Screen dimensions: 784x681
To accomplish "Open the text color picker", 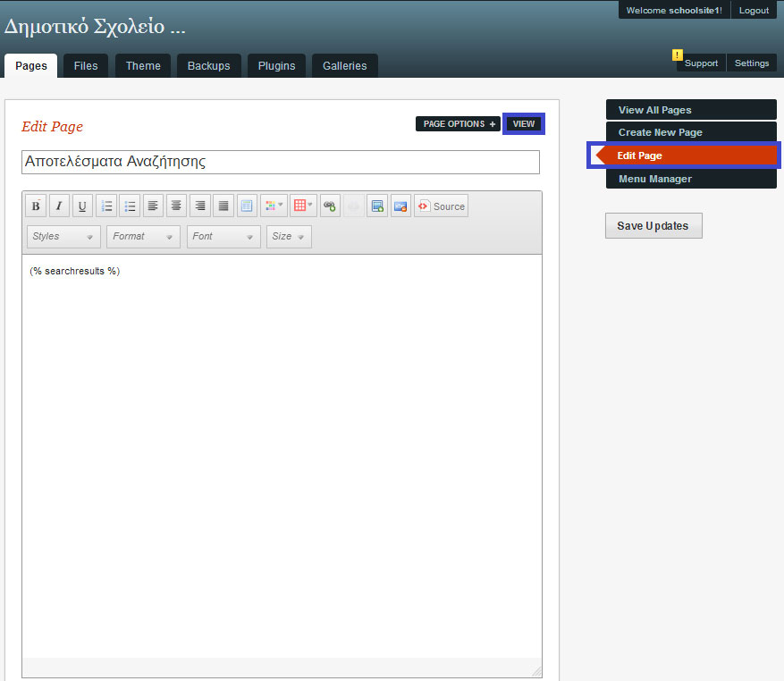I will pos(274,206).
